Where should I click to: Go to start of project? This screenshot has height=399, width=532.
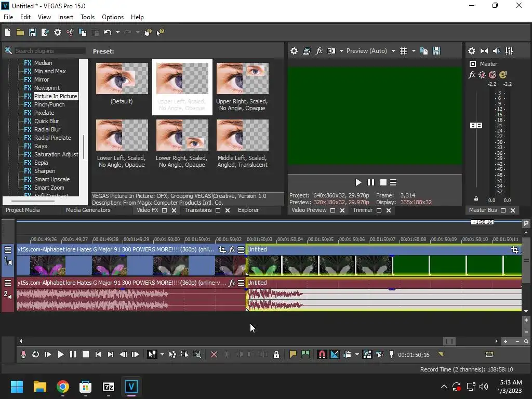click(x=98, y=354)
